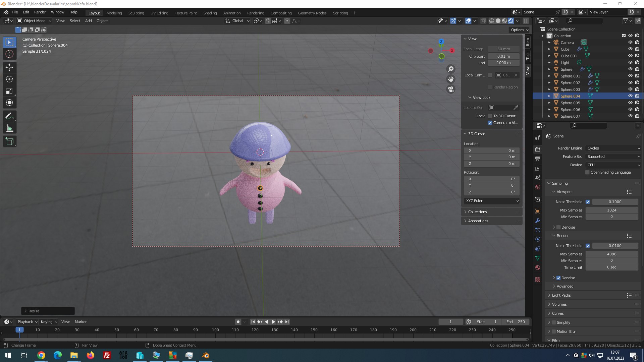Hide Sphere.005 with its eye icon
The height and width of the screenshot is (362, 644).
pos(630,103)
